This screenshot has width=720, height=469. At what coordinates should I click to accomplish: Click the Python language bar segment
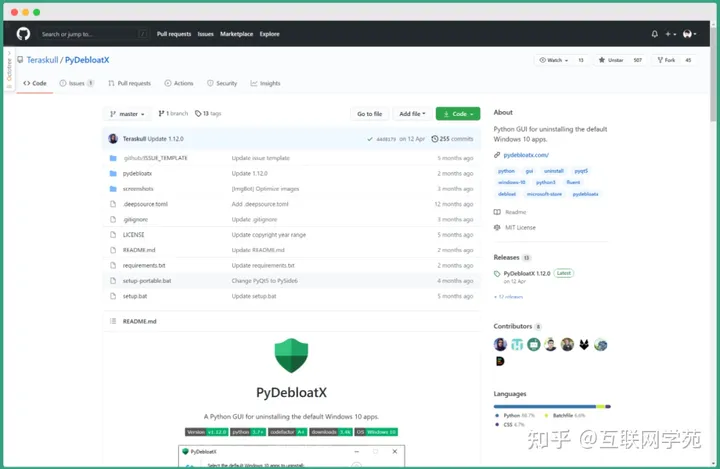point(545,407)
